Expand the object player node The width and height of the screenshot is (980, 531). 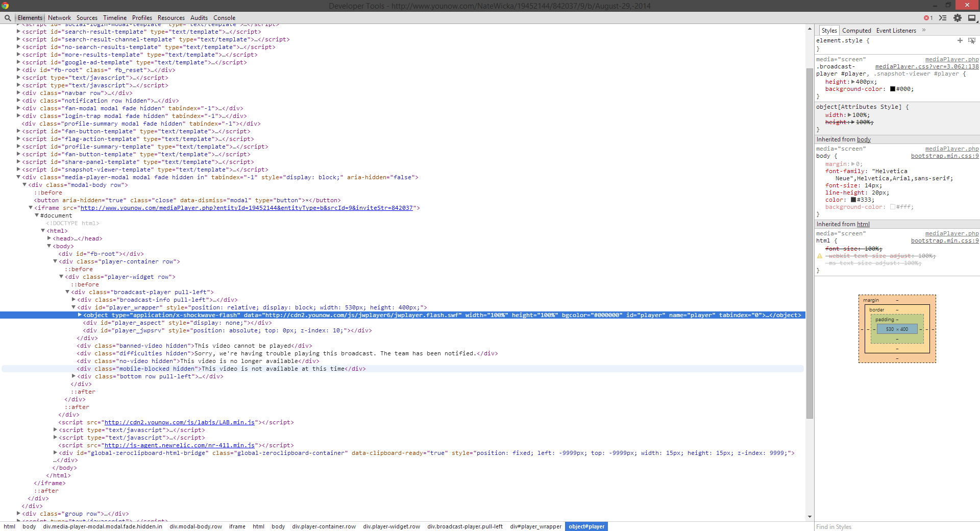(80, 315)
